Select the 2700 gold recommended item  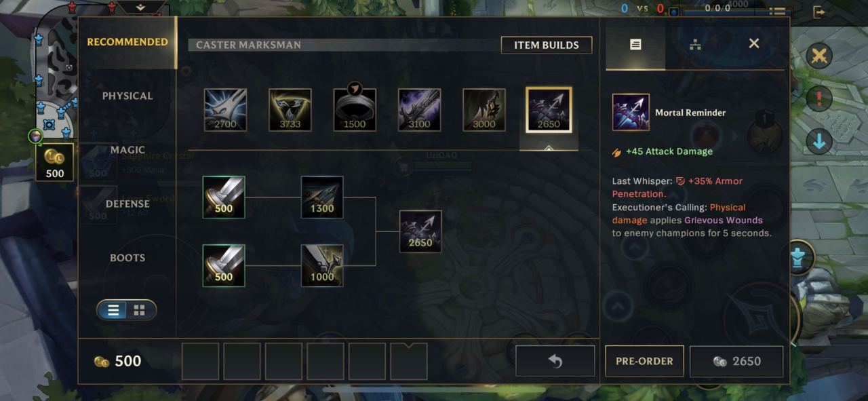(226, 110)
